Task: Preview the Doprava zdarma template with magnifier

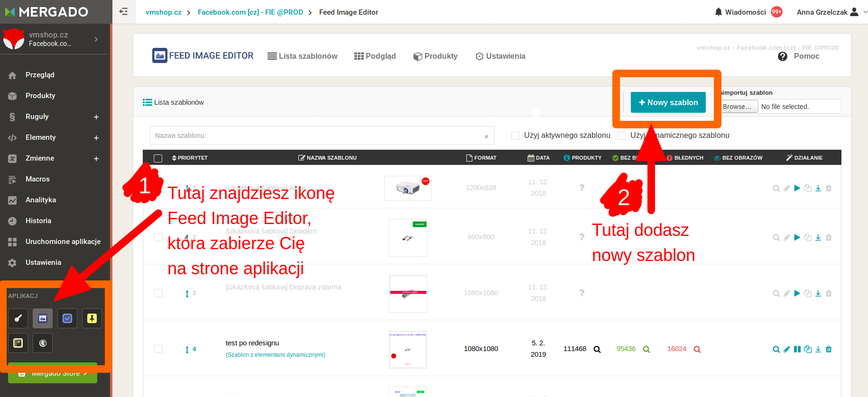Action: [x=776, y=293]
